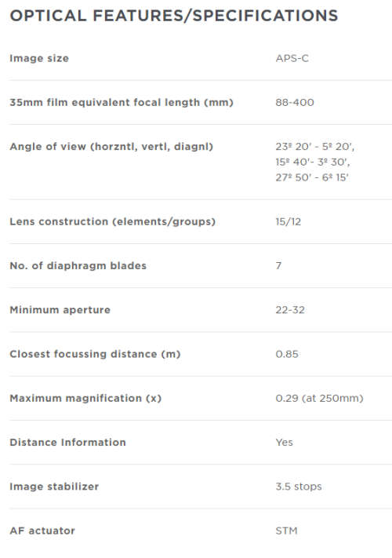The height and width of the screenshot is (558, 392).
Task: Select Closest focussing distance (m) label
Action: (95, 354)
